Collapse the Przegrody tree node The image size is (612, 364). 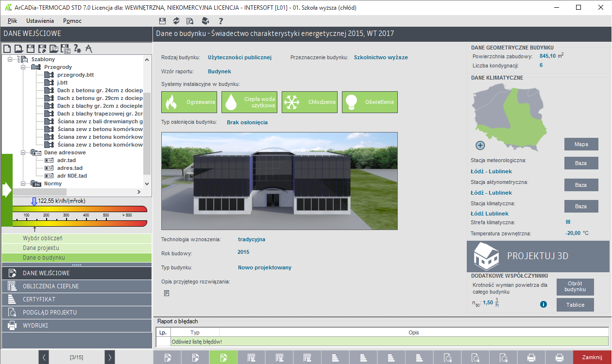23,67
